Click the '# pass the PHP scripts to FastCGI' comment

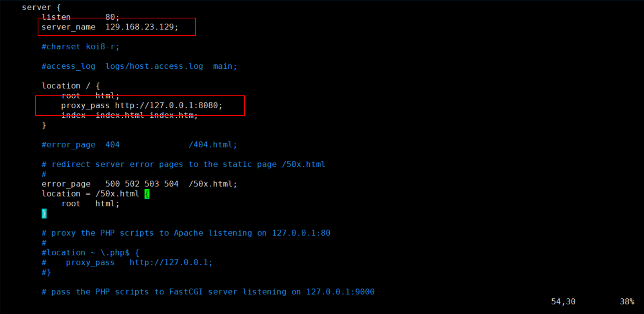click(x=208, y=292)
